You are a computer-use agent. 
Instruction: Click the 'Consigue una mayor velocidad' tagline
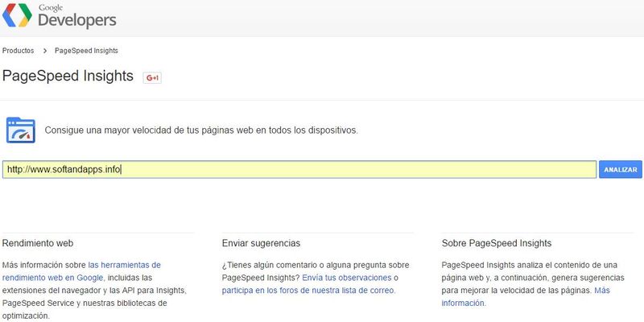(201, 130)
